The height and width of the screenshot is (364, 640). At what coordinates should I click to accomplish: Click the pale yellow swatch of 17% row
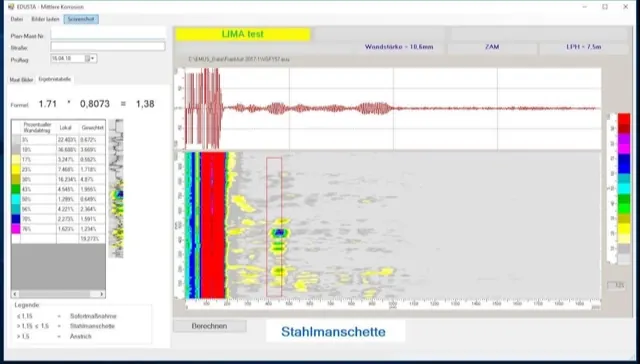point(16,160)
